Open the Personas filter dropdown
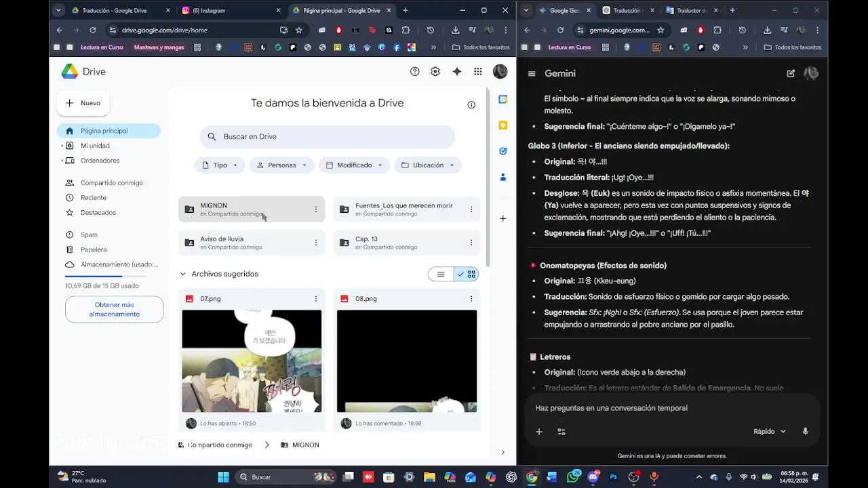868x488 pixels. 281,165
